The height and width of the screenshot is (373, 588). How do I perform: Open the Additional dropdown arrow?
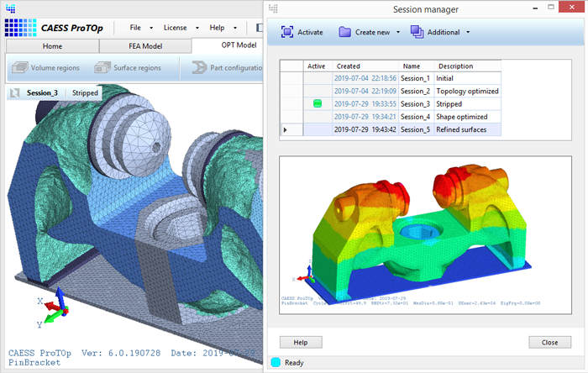point(468,32)
